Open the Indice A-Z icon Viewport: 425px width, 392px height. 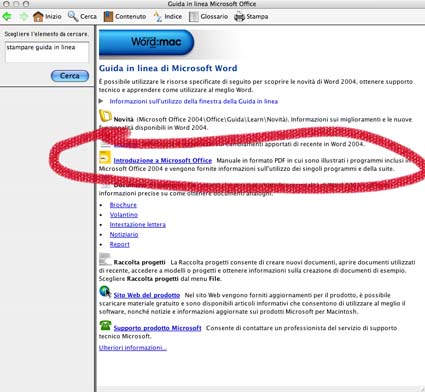pos(157,16)
